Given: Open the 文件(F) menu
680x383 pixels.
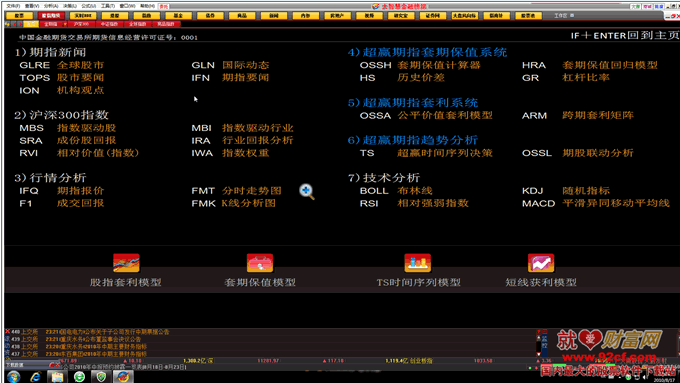Looking at the screenshot, I should point(13,6).
